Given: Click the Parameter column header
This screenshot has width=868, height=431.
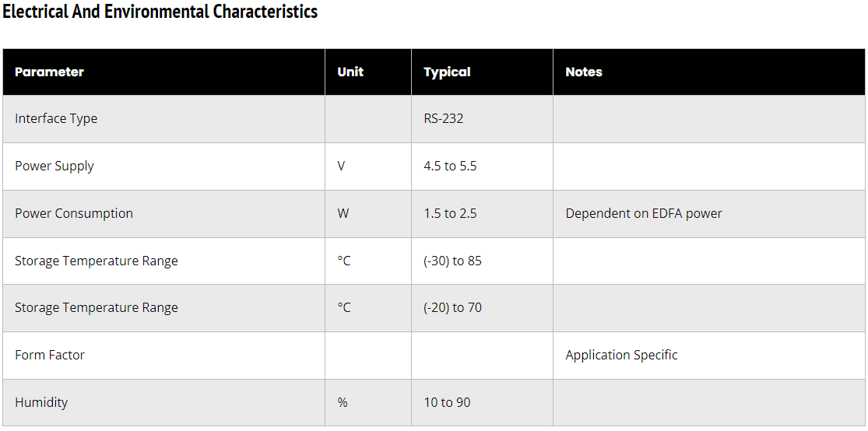Looking at the screenshot, I should pos(49,72).
